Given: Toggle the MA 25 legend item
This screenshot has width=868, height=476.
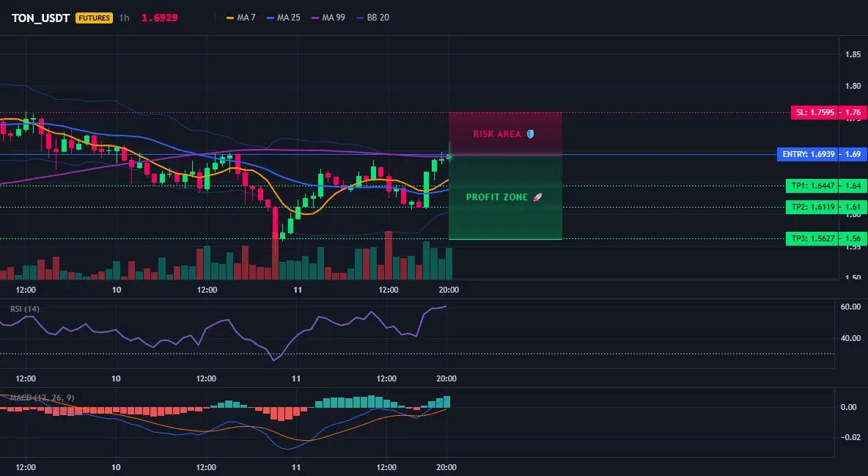Looking at the screenshot, I should [284, 18].
